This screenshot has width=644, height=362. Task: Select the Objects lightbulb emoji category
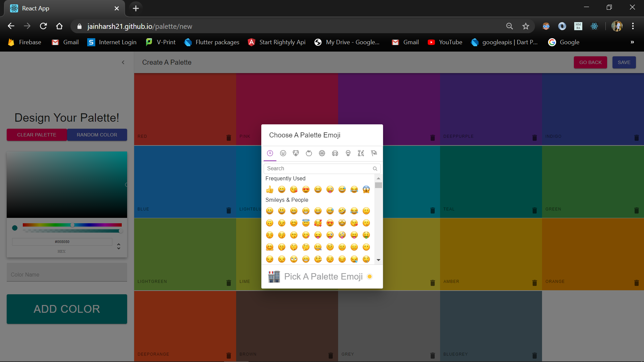[348, 153]
